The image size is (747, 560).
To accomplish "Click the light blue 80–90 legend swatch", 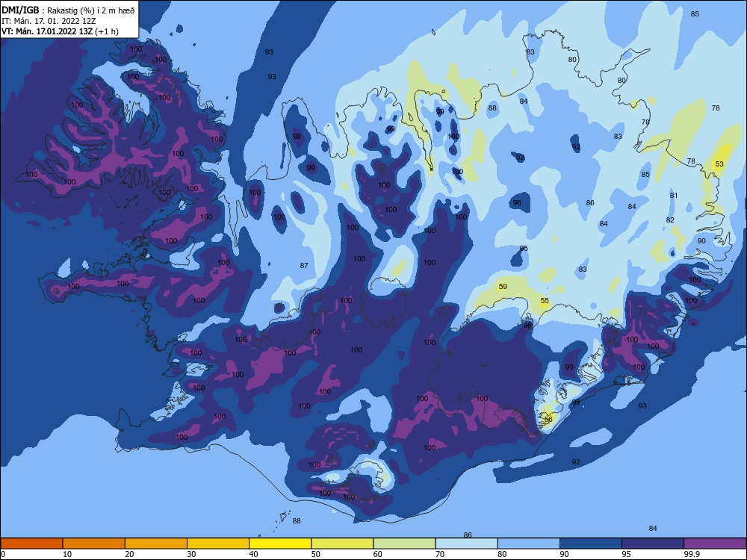I will tap(529, 544).
